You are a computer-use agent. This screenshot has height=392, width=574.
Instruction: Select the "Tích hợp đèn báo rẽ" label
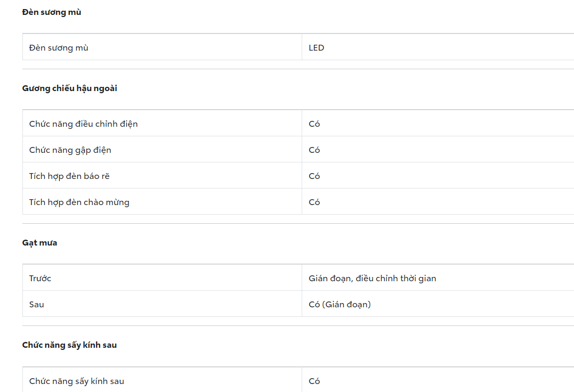pos(69,176)
